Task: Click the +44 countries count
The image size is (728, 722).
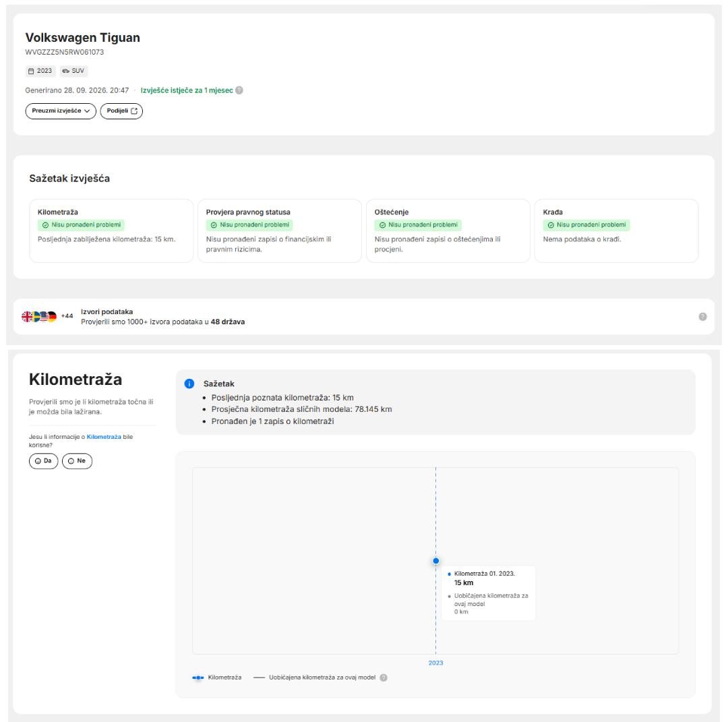Action: (67, 316)
